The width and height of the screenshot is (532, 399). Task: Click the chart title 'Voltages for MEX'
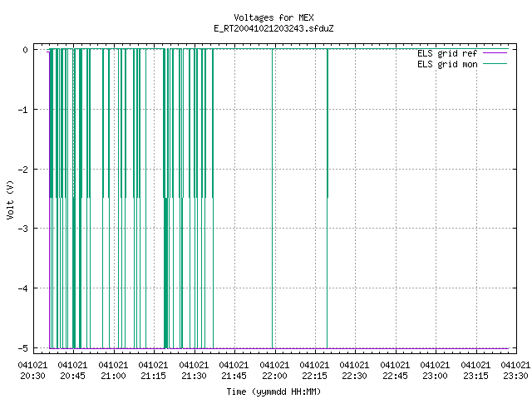tap(273, 17)
